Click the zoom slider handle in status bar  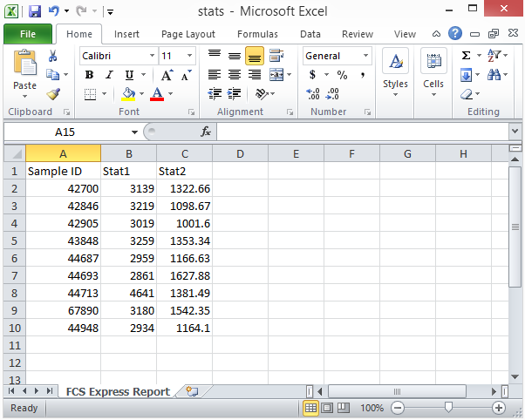[448, 408]
